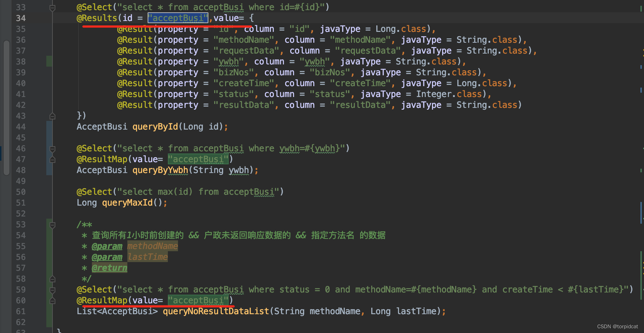
Task: Place cursor in the queryMaxId method name
Action: pyautogui.click(x=127, y=202)
